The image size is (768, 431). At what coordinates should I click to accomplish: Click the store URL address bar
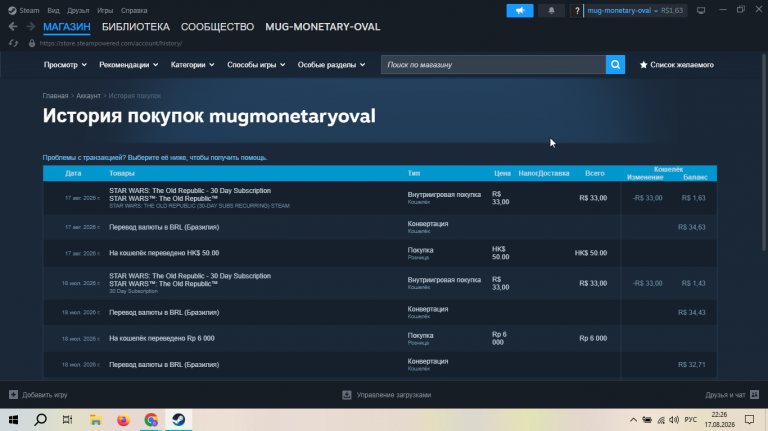click(111, 43)
